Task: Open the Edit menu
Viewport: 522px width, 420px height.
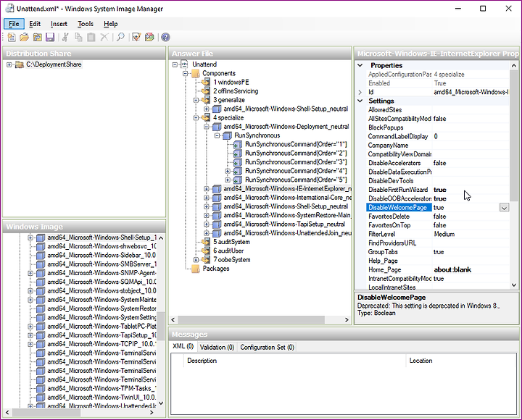Action: 35,24
